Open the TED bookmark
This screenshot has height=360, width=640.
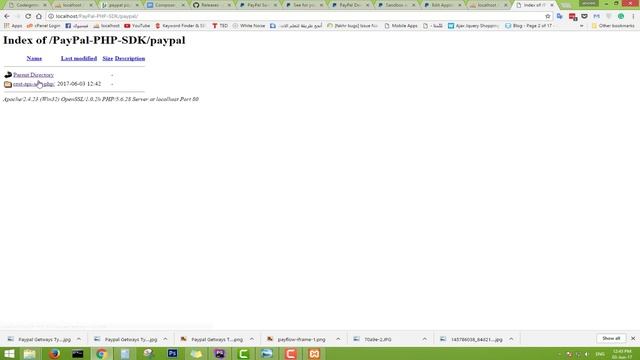click(220, 26)
